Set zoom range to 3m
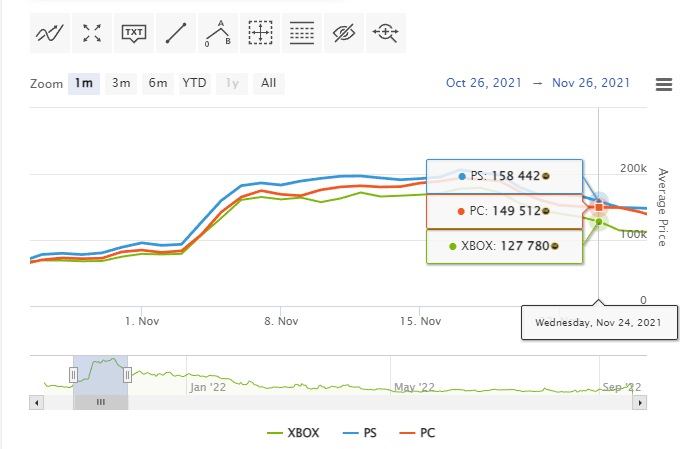680x449 pixels. (x=121, y=83)
